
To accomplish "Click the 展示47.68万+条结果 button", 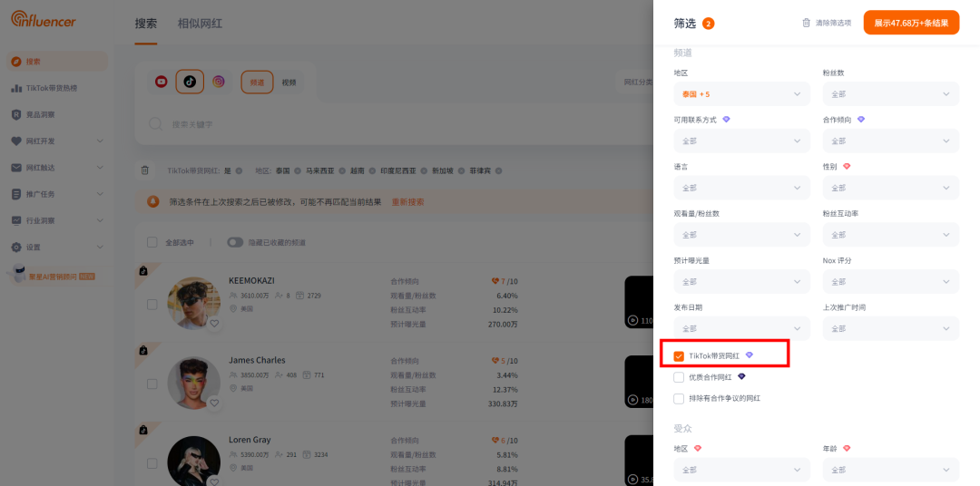I will point(911,23).
